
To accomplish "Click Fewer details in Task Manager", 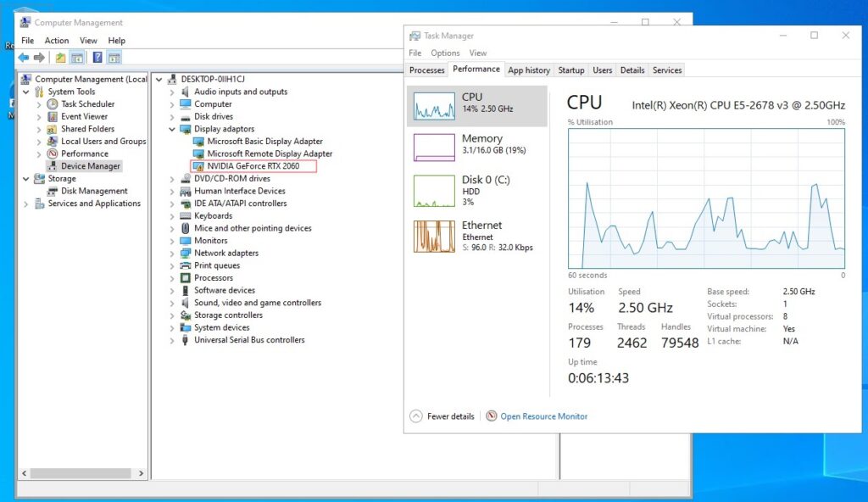I will point(442,416).
